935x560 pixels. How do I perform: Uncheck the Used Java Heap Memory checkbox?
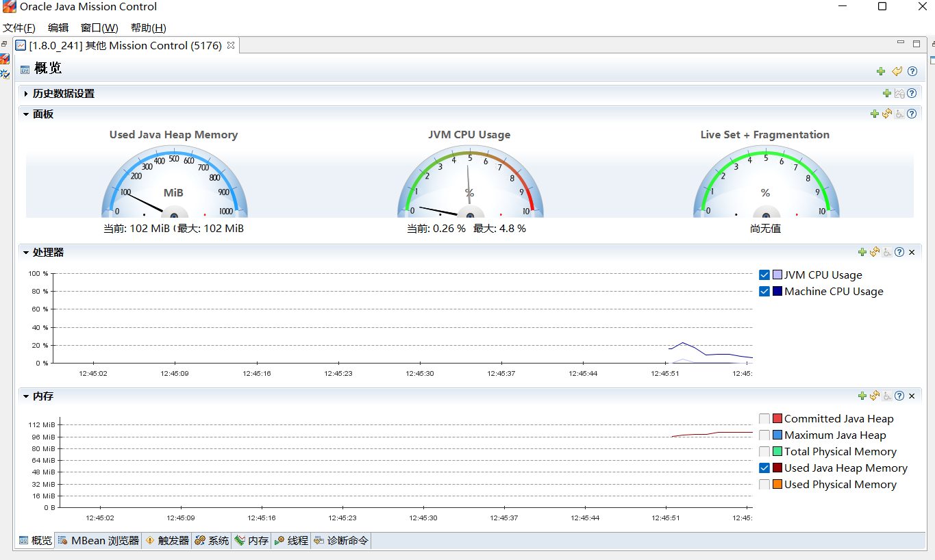click(x=764, y=468)
